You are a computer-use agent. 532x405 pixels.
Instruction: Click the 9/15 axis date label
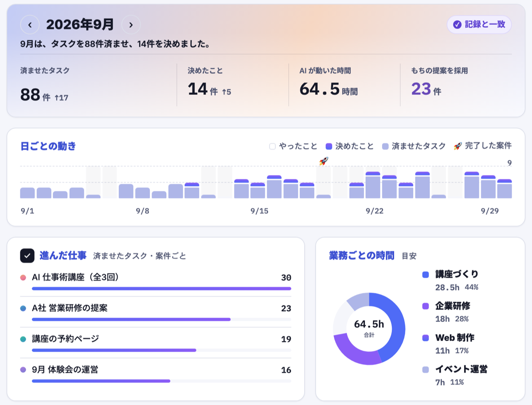coord(259,211)
